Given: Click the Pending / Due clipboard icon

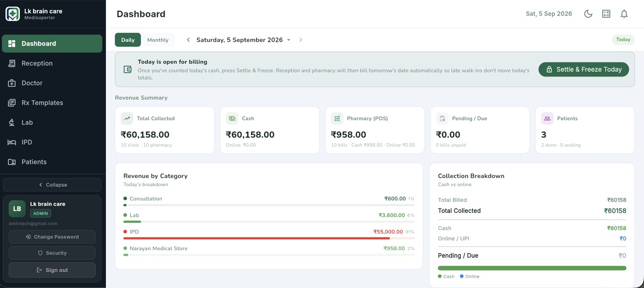Looking at the screenshot, I should [442, 118].
